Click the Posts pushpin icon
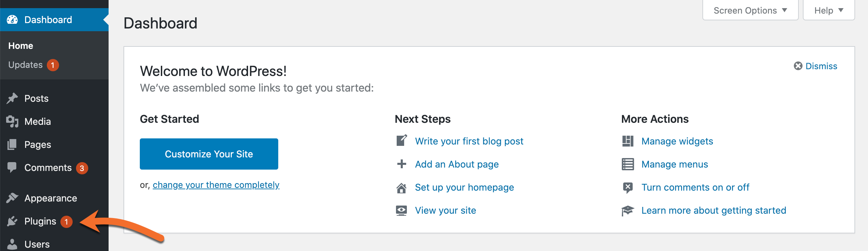 tap(13, 98)
